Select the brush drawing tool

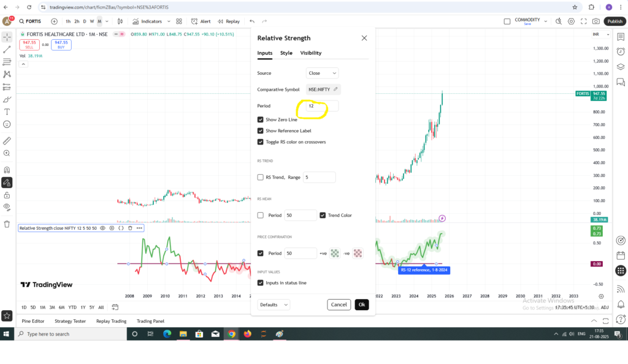click(7, 99)
